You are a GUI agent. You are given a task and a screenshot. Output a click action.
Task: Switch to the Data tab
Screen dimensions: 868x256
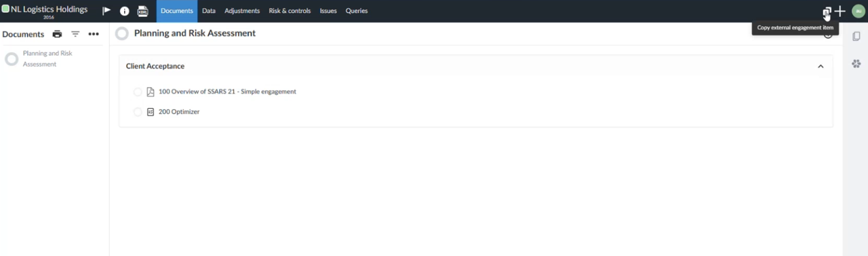209,11
